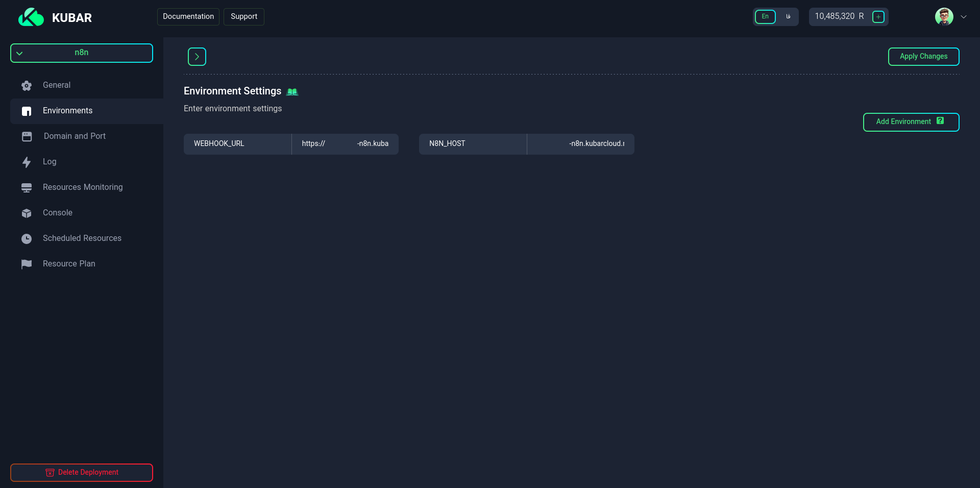Click the Documentation button

point(188,17)
